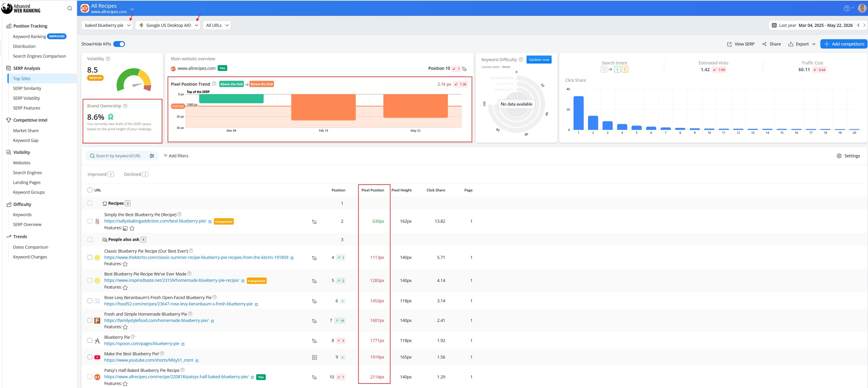Expand the Recipes group count badge
Viewport: 868px width, 388px height.
pos(127,203)
